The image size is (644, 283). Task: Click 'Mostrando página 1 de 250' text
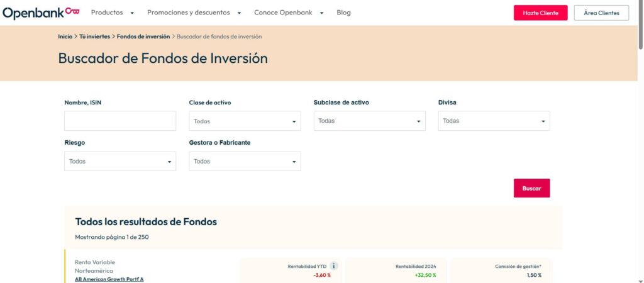(112, 237)
